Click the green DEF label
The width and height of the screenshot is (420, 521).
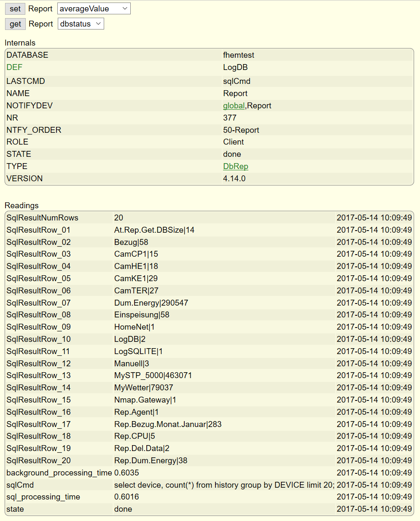14,67
